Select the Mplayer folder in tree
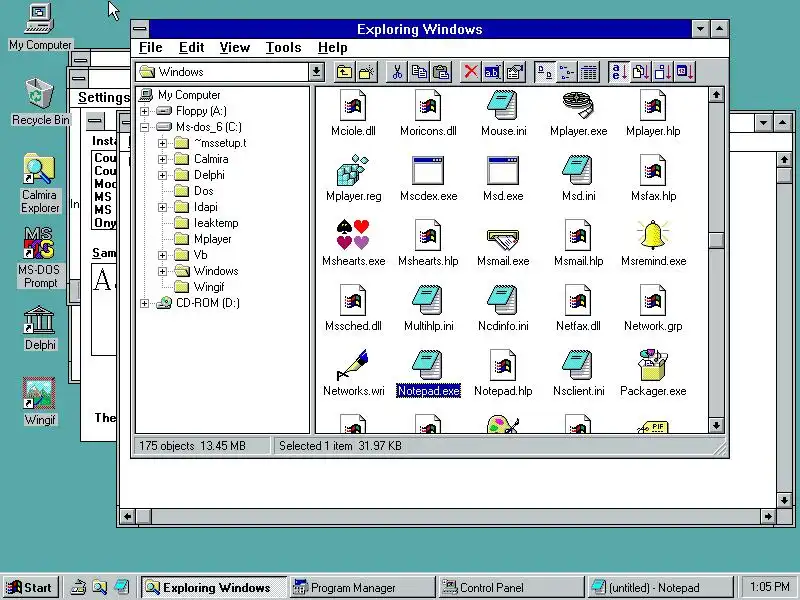The image size is (800, 600). pyautogui.click(x=213, y=239)
